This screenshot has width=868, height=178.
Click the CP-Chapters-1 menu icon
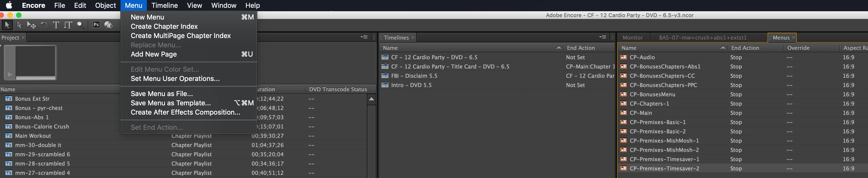click(623, 104)
